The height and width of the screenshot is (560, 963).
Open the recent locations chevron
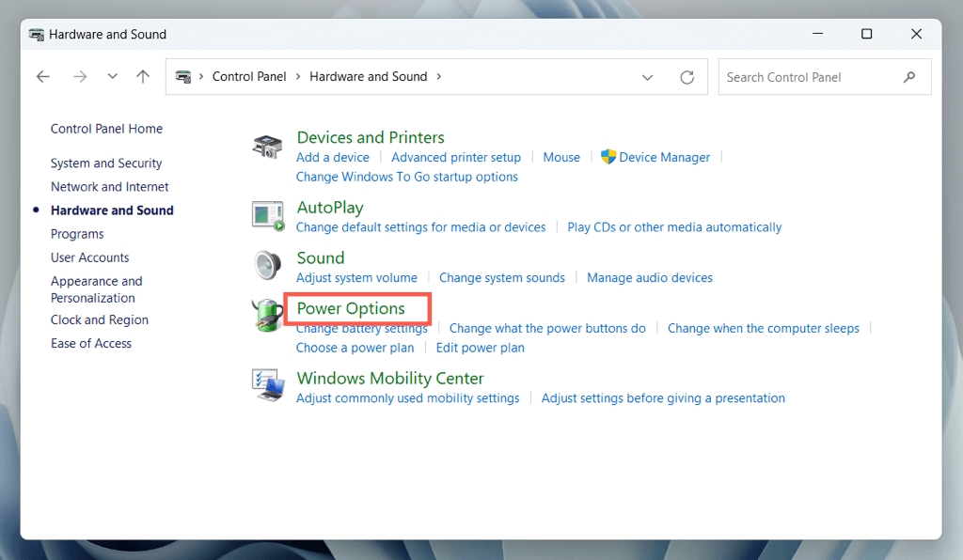click(x=112, y=77)
